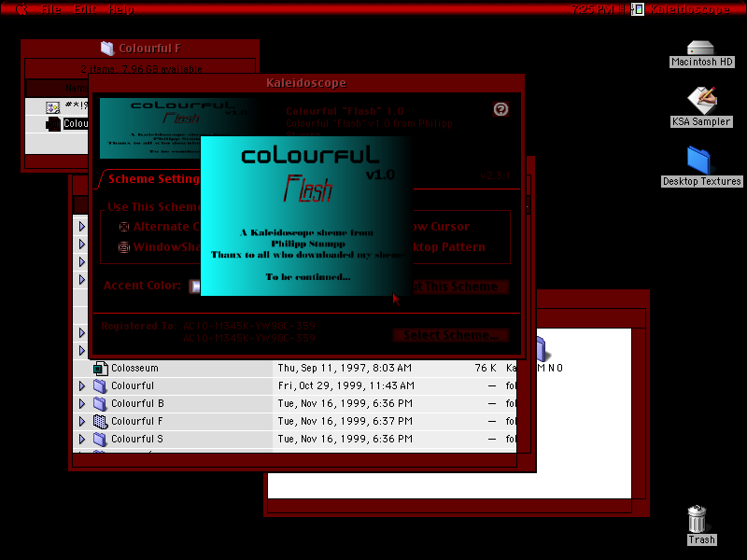Click the Colourful F date Tue, Nov 16, 6:37 PM
This screenshot has height=560, width=747.
click(345, 421)
